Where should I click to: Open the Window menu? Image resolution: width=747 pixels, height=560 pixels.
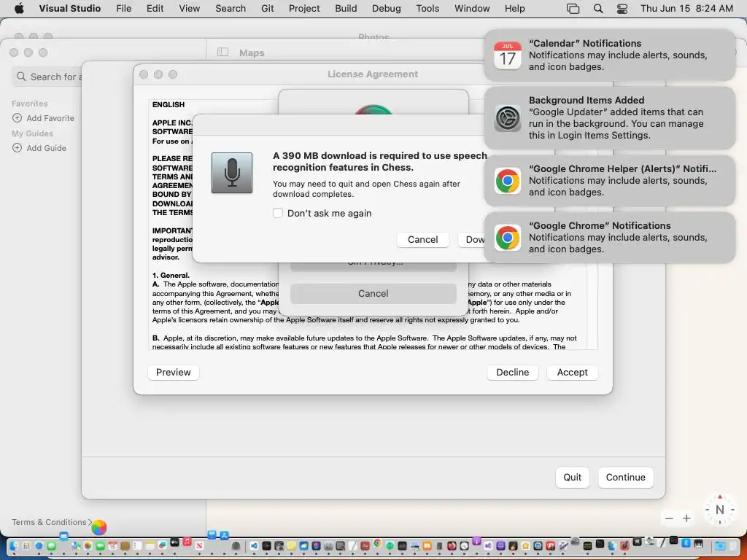pyautogui.click(x=472, y=9)
